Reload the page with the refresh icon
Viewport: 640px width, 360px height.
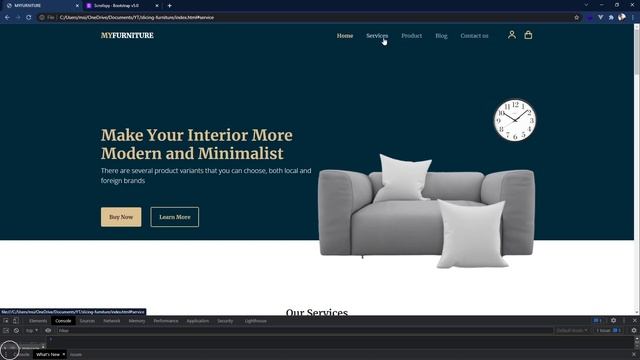coord(29,18)
